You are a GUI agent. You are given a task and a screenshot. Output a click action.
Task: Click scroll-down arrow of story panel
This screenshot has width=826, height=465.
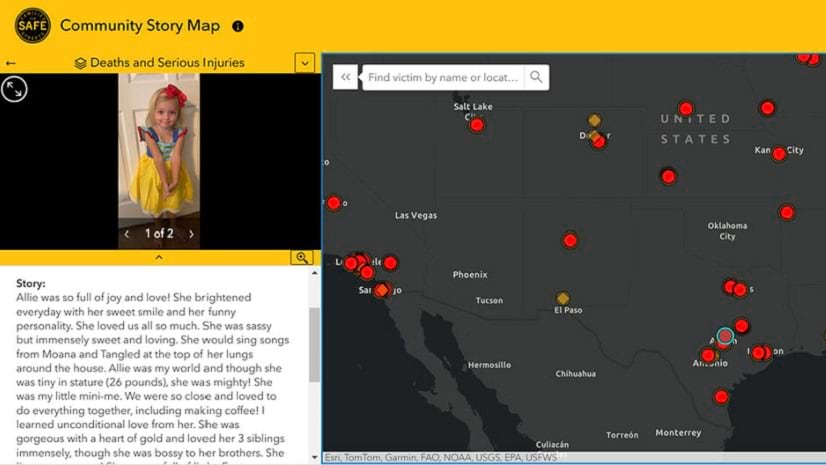click(x=314, y=457)
